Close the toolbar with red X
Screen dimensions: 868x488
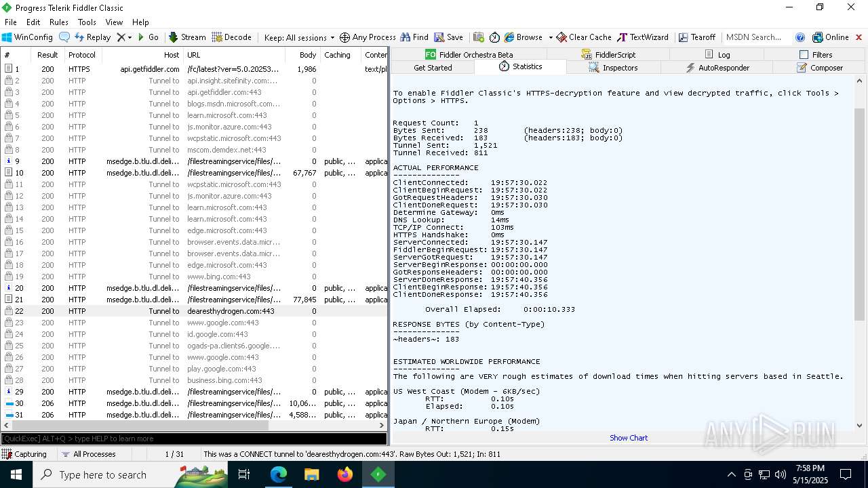[x=859, y=37]
